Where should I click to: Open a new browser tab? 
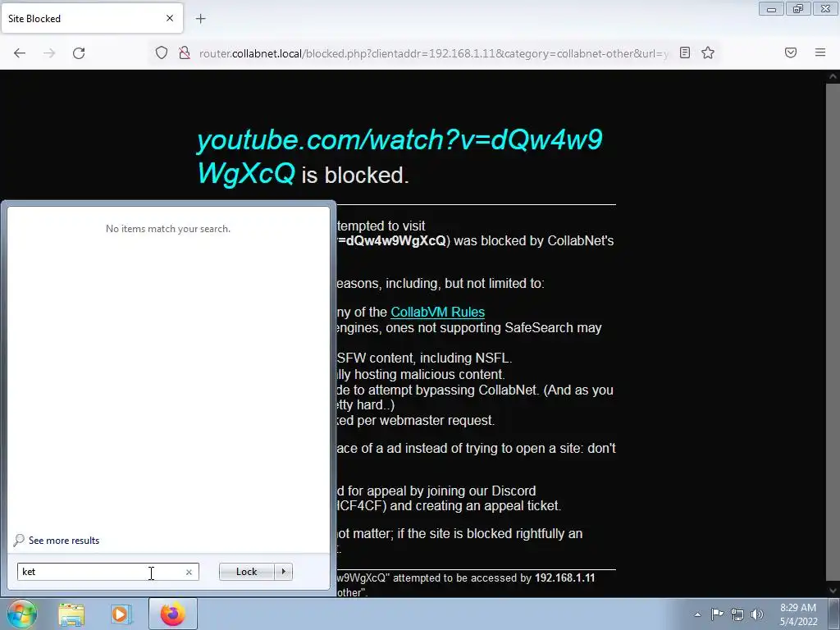coord(201,19)
